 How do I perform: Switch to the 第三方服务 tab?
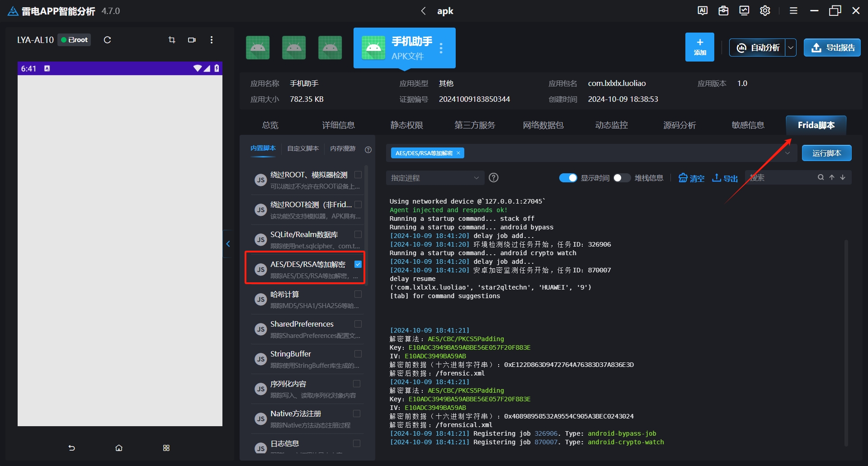[475, 125]
